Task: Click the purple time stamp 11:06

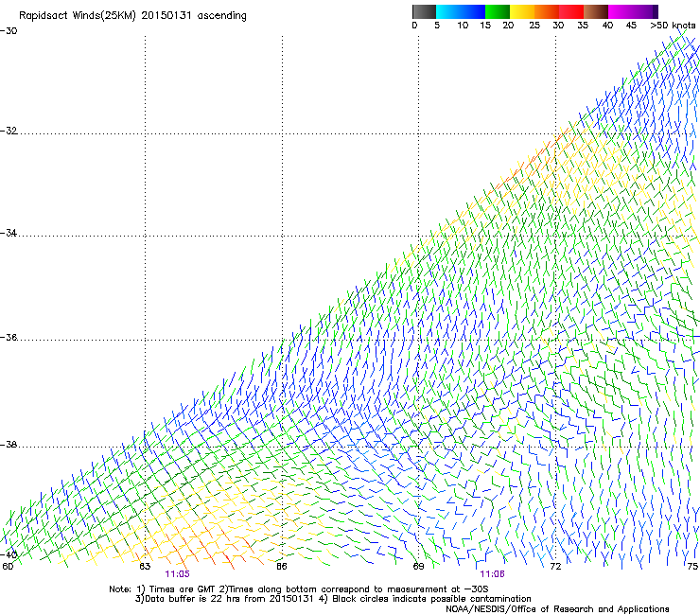Action: click(x=493, y=574)
